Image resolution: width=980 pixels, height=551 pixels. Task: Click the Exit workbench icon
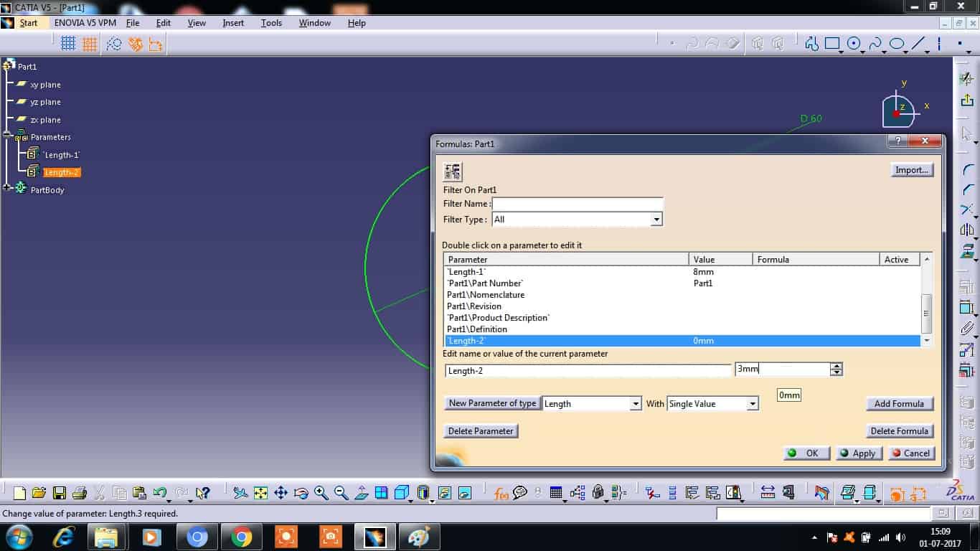pos(967,100)
